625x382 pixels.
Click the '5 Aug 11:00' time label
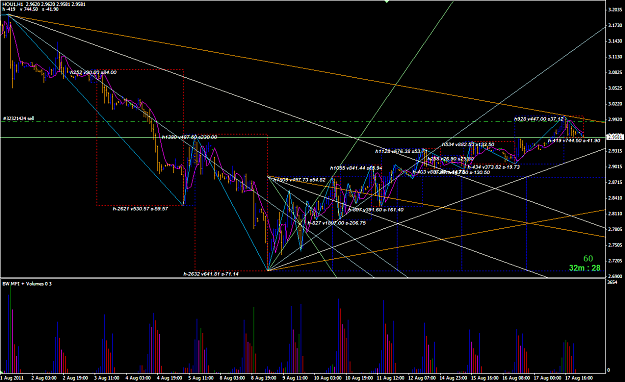pos(200,378)
